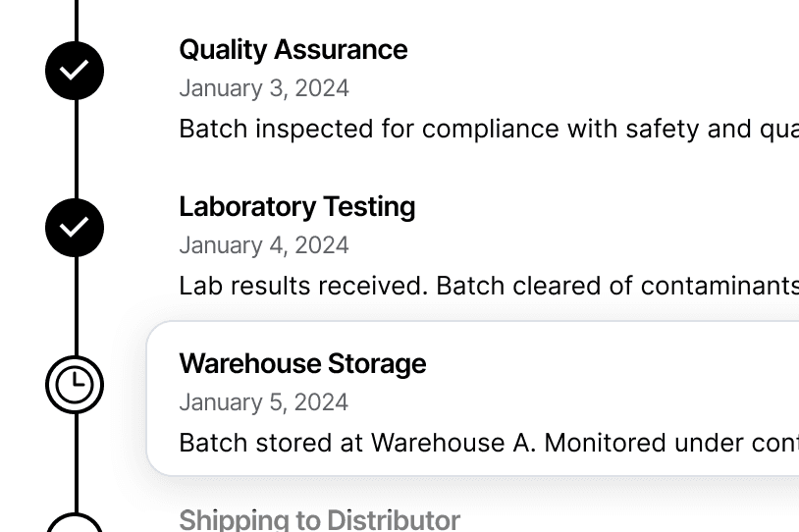Open the Laboratory Testing step title
The image size is (799, 532).
[x=296, y=207]
